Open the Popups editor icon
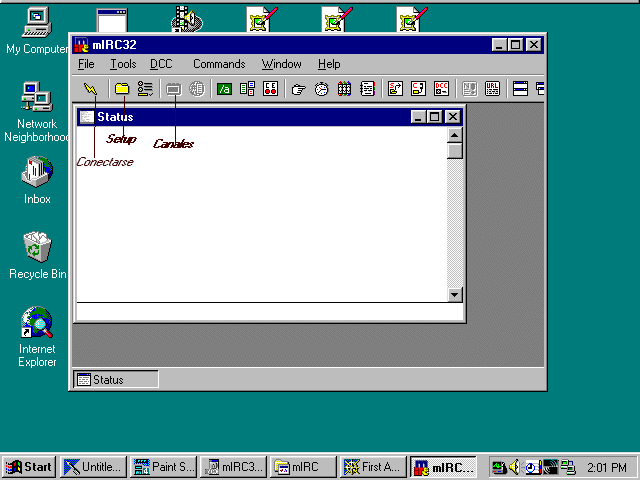This screenshot has width=640, height=480. [247, 89]
